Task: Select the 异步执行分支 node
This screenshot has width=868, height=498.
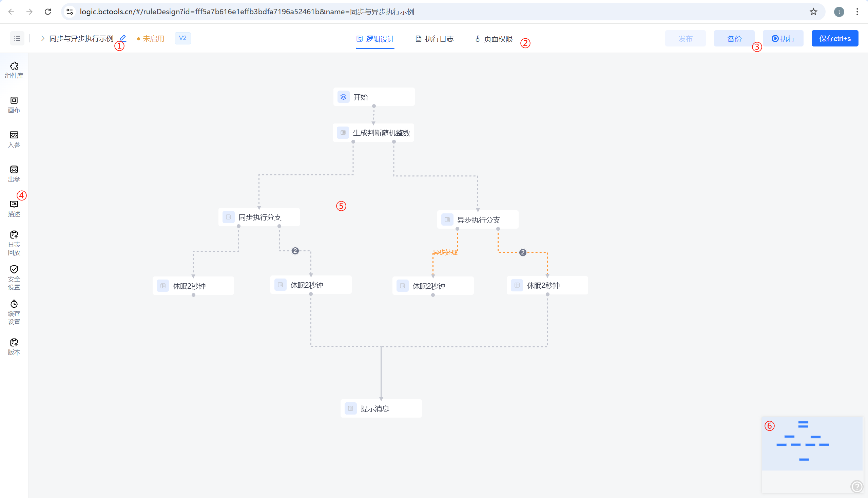Action: [478, 219]
